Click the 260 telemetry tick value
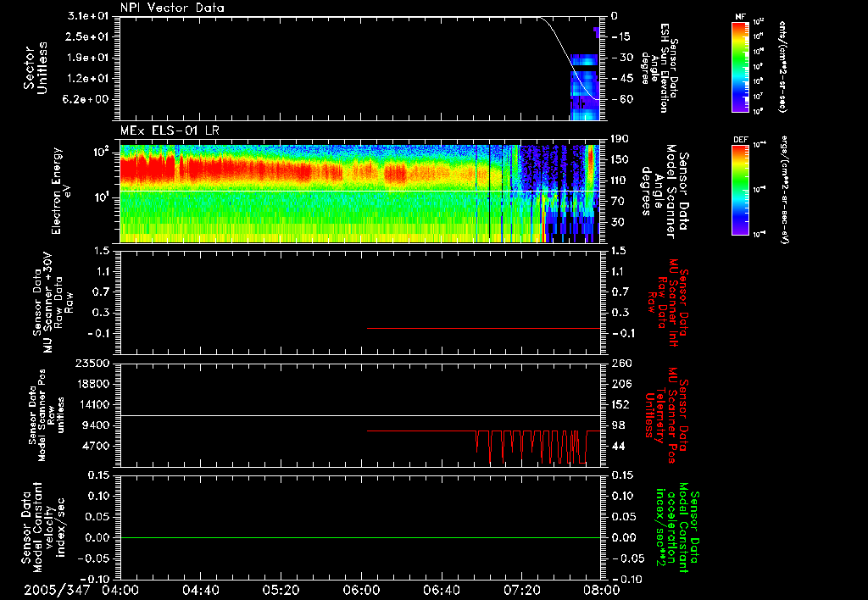 point(621,363)
